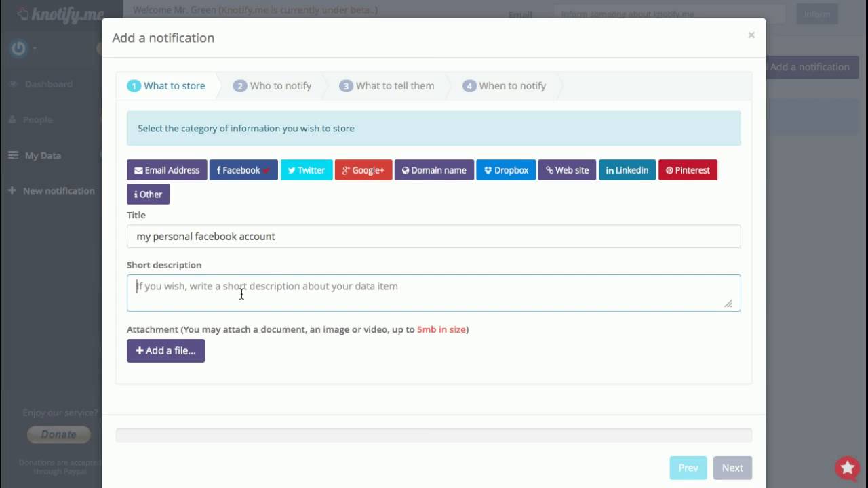The width and height of the screenshot is (868, 488).
Task: Select the Email Address category
Action: 167,170
